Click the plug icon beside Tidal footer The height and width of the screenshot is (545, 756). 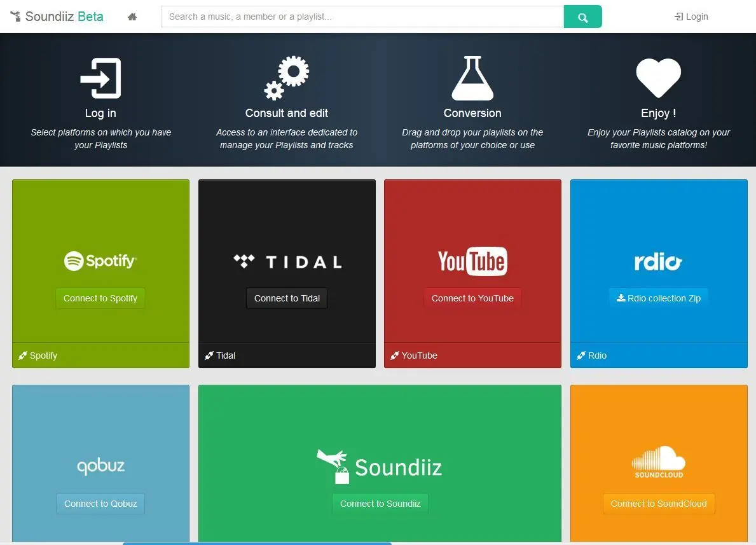209,355
